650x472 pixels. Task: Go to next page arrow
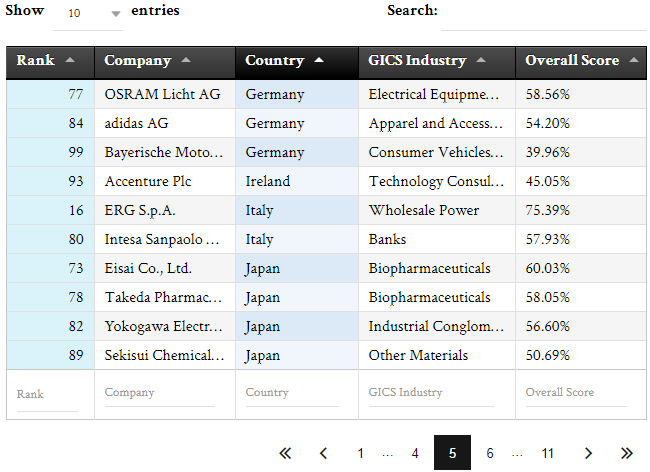pos(588,453)
